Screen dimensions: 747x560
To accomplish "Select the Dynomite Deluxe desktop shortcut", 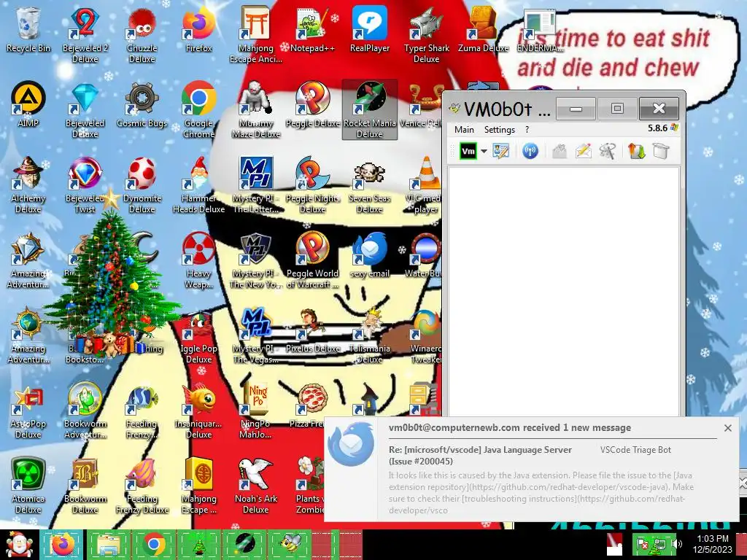I will (142, 184).
